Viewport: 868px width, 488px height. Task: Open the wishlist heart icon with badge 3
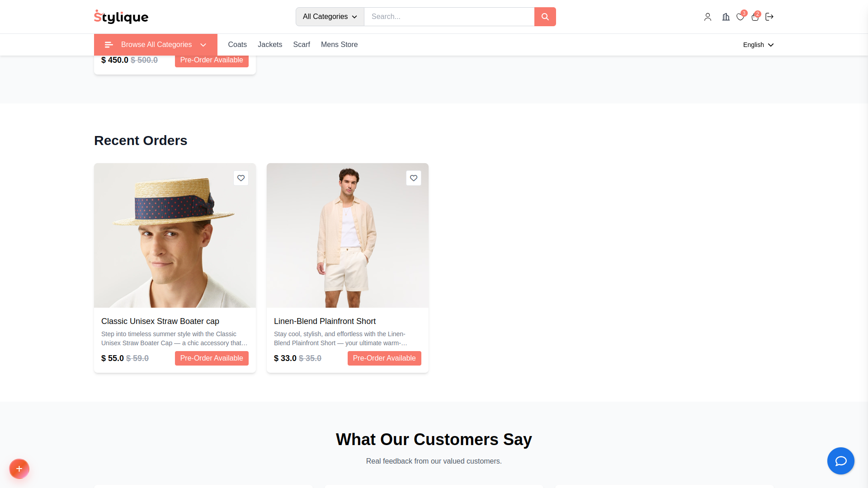pyautogui.click(x=741, y=17)
